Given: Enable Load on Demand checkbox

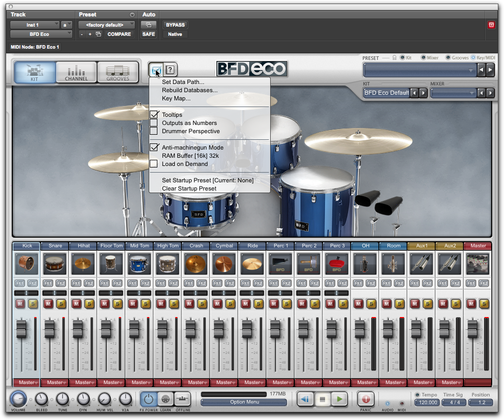Looking at the screenshot, I should (154, 164).
